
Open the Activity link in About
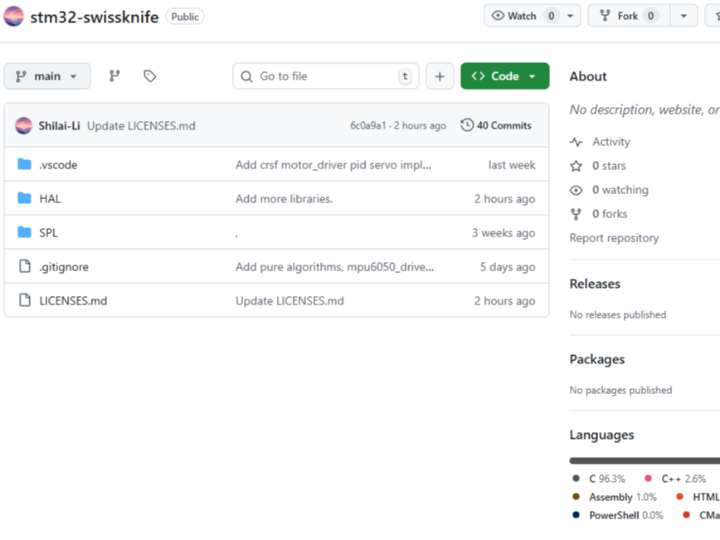coord(610,142)
